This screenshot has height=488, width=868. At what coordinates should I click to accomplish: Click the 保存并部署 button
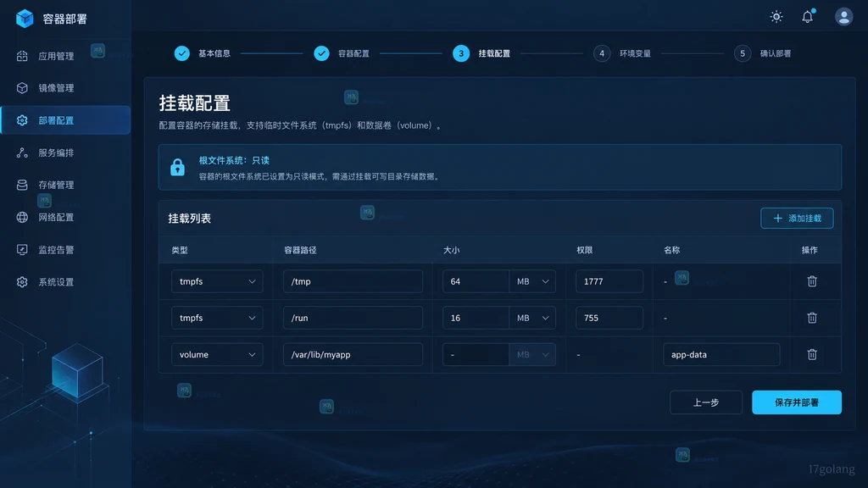click(x=797, y=402)
